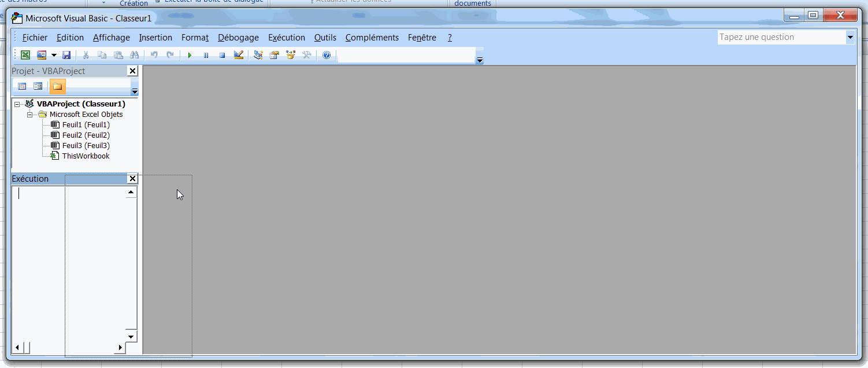Collapse the Microsoft Excel Objets folder node
This screenshot has height=368, width=868.
pyautogui.click(x=30, y=115)
